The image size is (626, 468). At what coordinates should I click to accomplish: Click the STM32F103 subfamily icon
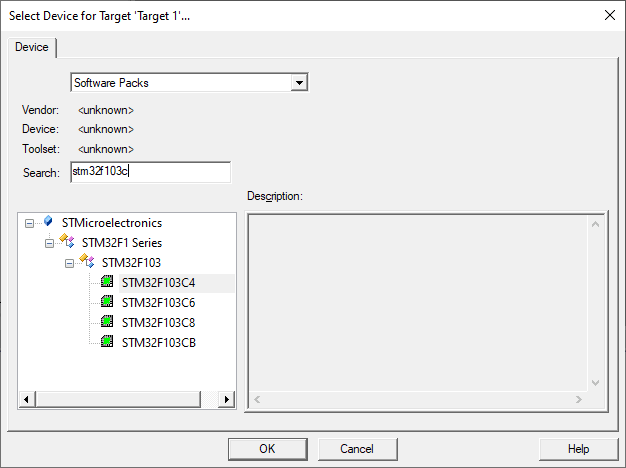click(87, 261)
